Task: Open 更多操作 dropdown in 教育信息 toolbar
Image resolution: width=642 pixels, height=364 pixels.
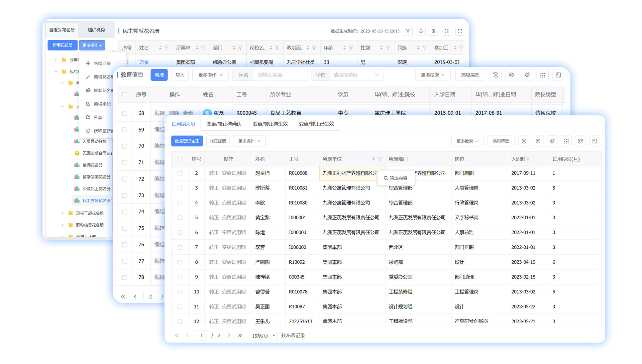Action: [x=210, y=75]
